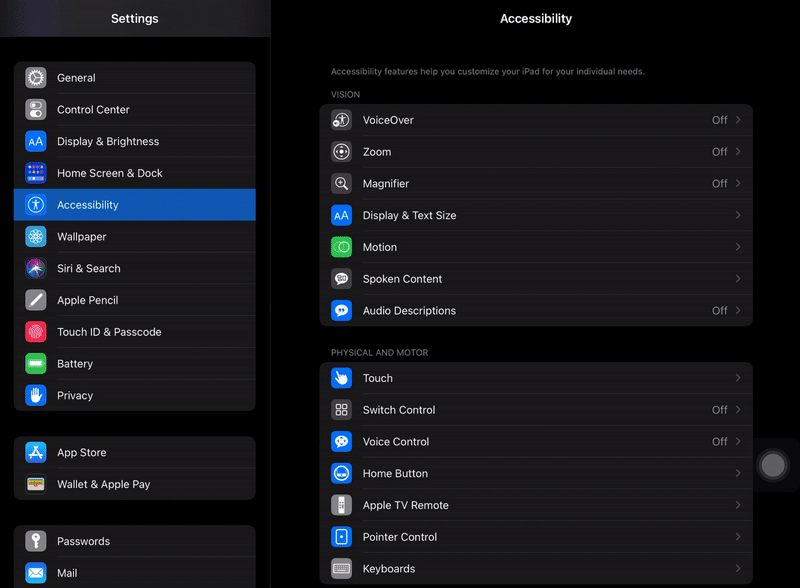Open Voice Control using its icon
This screenshot has width=800, height=588.
coord(341,441)
